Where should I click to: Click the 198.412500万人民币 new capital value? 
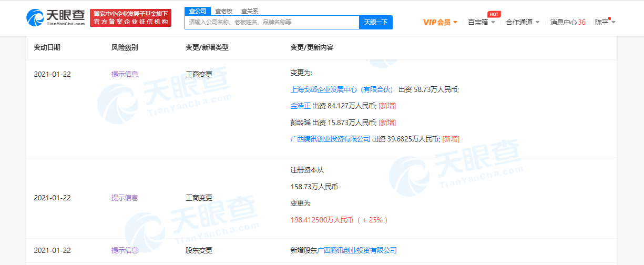pyautogui.click(x=322, y=220)
